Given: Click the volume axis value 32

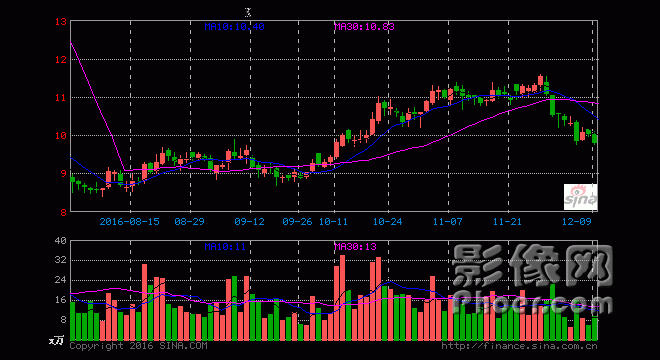Looking at the screenshot, I should coord(61,260).
